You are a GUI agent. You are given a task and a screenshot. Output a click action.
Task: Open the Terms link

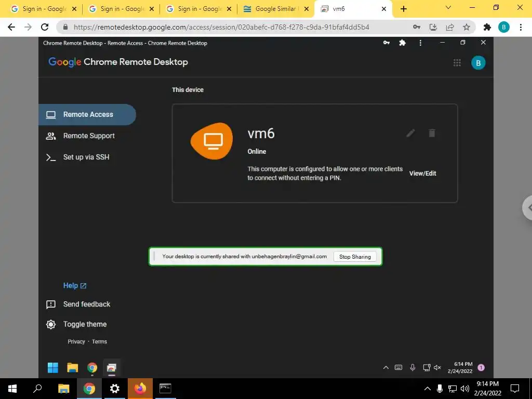coord(99,342)
